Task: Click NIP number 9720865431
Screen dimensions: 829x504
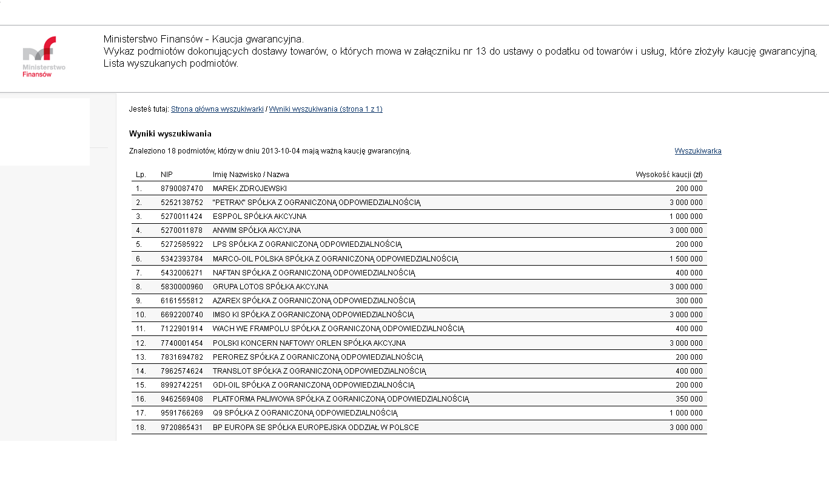Action: tap(182, 428)
